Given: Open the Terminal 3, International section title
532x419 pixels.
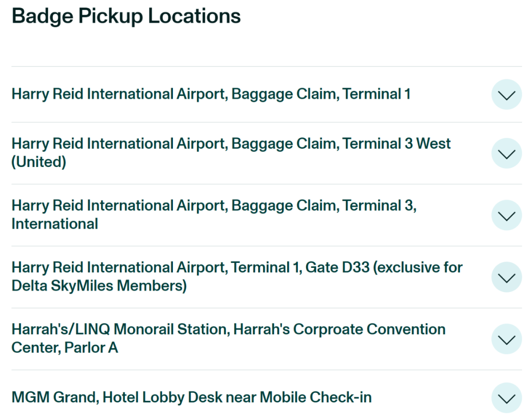Looking at the screenshot, I should coord(214,206).
